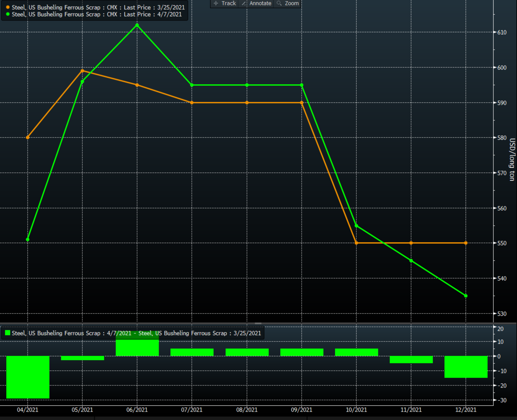Select the 3/25/2021 Last Price legend entry
This screenshot has height=420, width=517.
[x=98, y=7]
